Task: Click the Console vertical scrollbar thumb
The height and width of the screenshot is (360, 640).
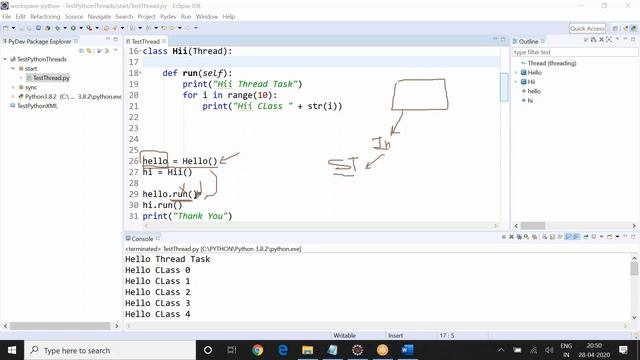Action: 634,269
